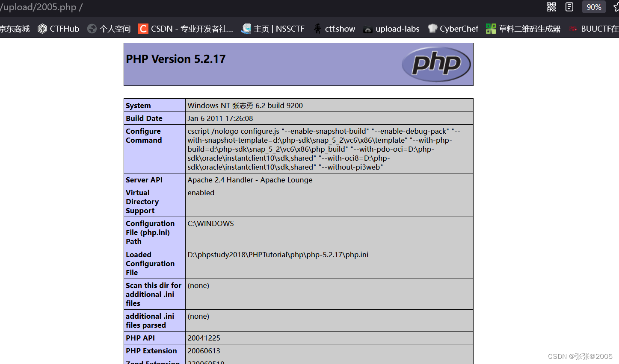Click the 20060613 value
Screen dimensions: 619x364
[x=204, y=351]
